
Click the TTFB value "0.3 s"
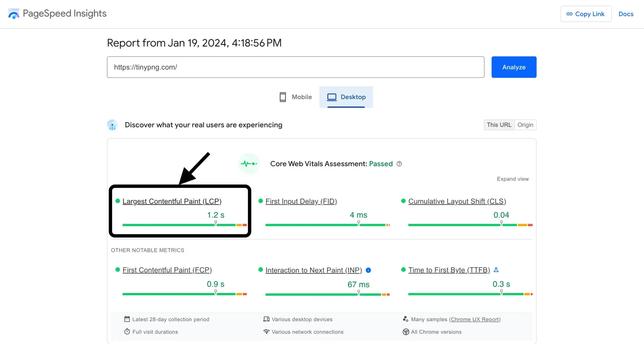(x=501, y=284)
